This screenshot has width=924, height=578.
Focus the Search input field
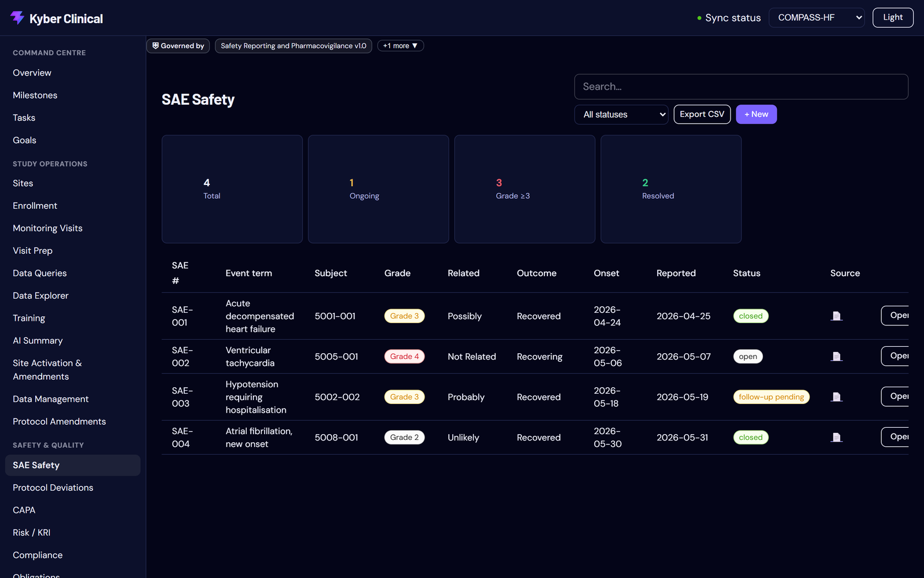741,87
